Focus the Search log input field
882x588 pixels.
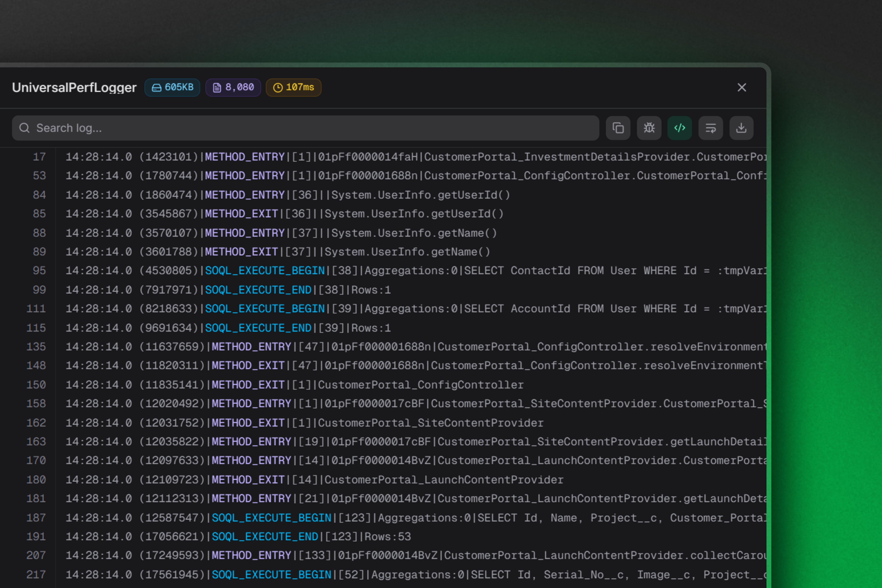[x=306, y=128]
